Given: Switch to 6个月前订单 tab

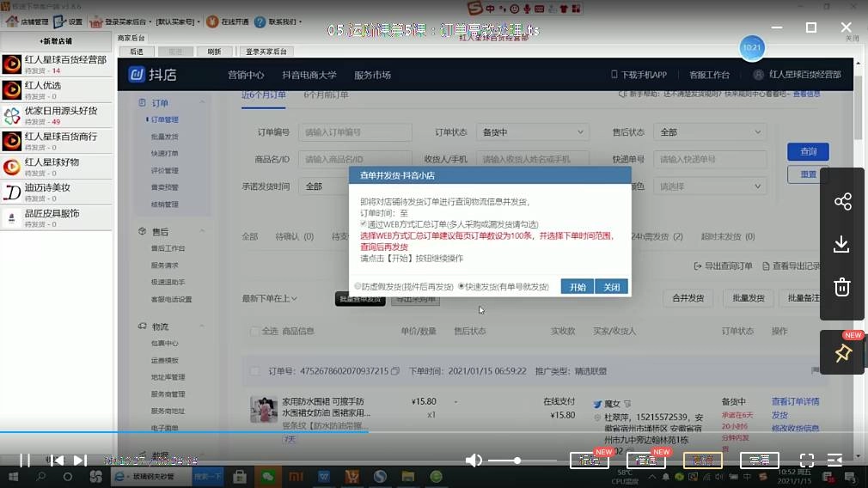Looking at the screenshot, I should 326,95.
